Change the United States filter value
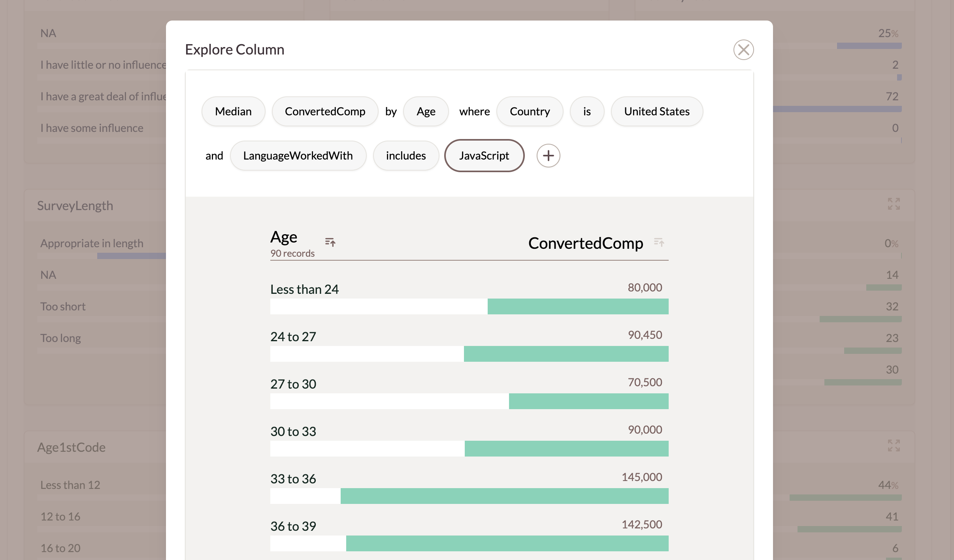This screenshot has width=954, height=560. pyautogui.click(x=656, y=111)
